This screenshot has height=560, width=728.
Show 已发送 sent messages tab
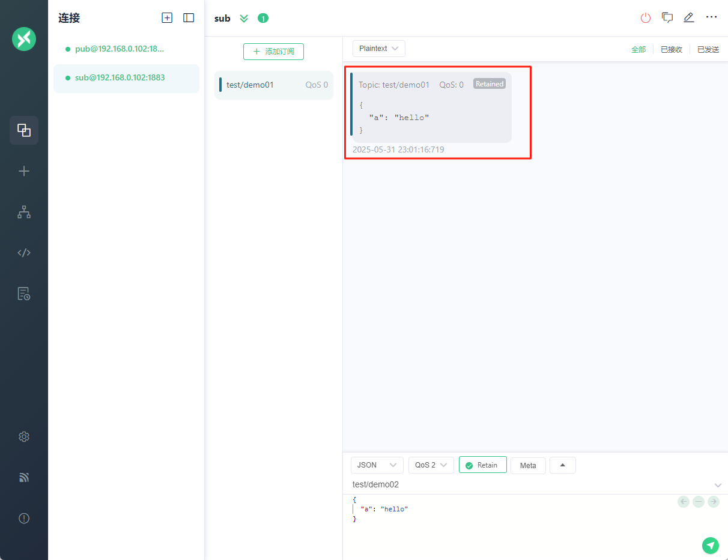(708, 50)
